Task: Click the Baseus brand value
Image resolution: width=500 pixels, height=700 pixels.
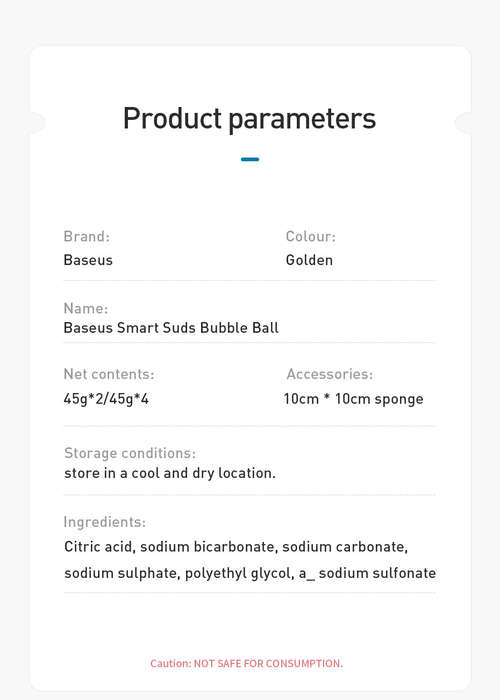Action: (88, 260)
